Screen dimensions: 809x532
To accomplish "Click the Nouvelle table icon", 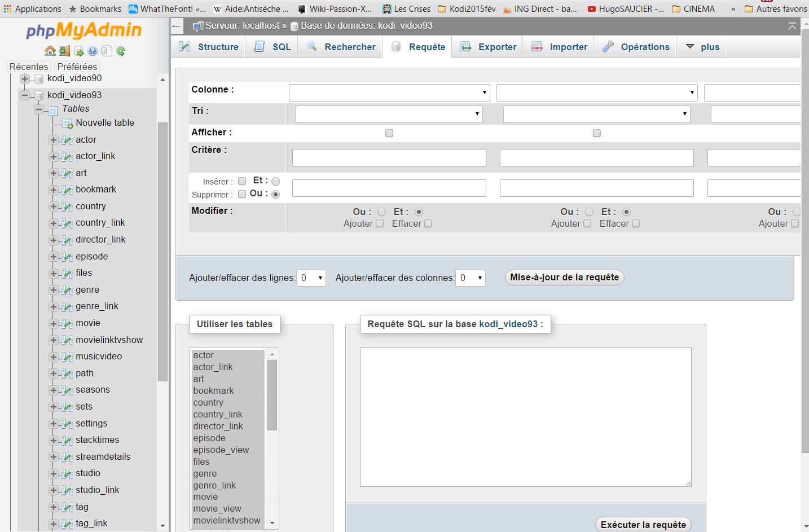I will click(x=67, y=123).
